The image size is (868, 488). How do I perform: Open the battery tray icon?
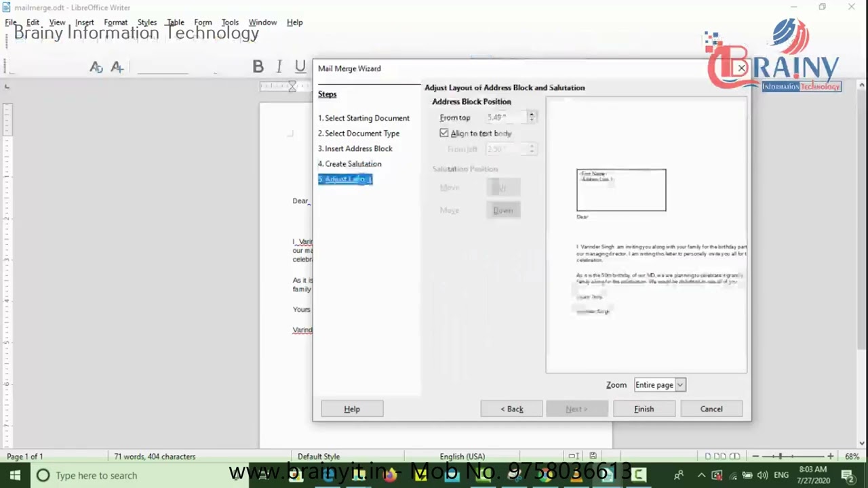coord(747,475)
